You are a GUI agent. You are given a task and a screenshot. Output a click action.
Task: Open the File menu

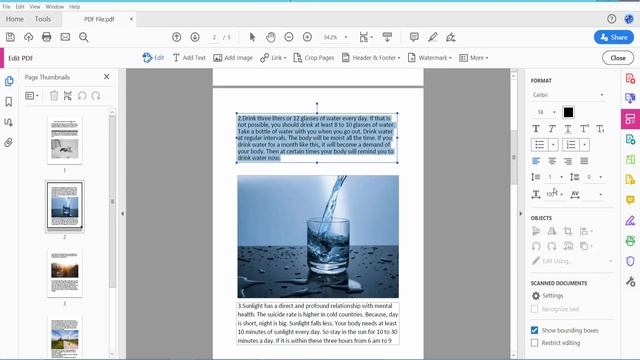6,7
